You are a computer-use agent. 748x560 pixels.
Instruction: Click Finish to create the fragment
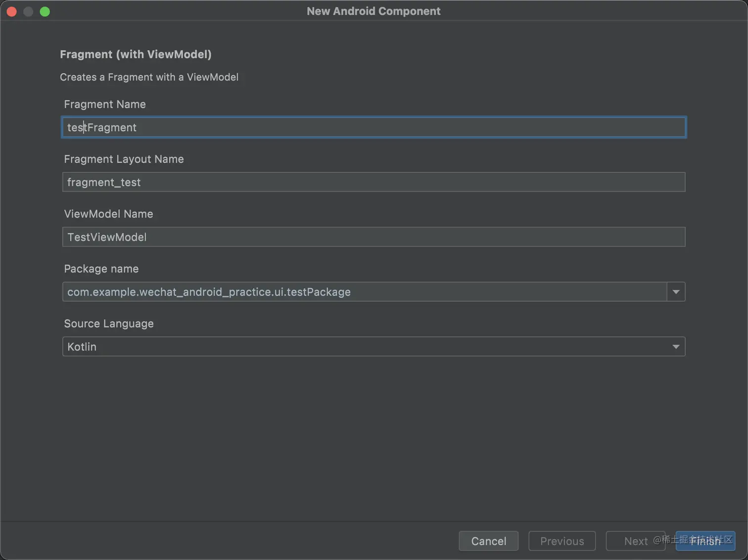[x=705, y=541]
